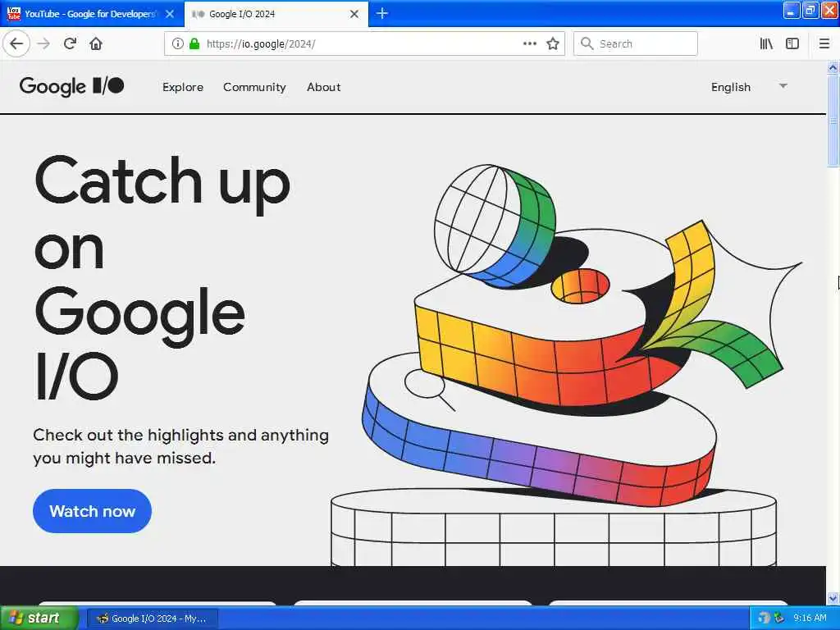Go back to the previous page
This screenshot has width=840, height=630.
point(16,43)
